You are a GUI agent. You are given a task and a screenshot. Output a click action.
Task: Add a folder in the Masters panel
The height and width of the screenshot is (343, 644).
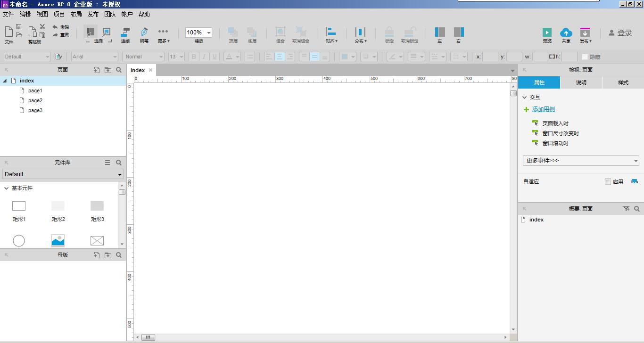(108, 255)
